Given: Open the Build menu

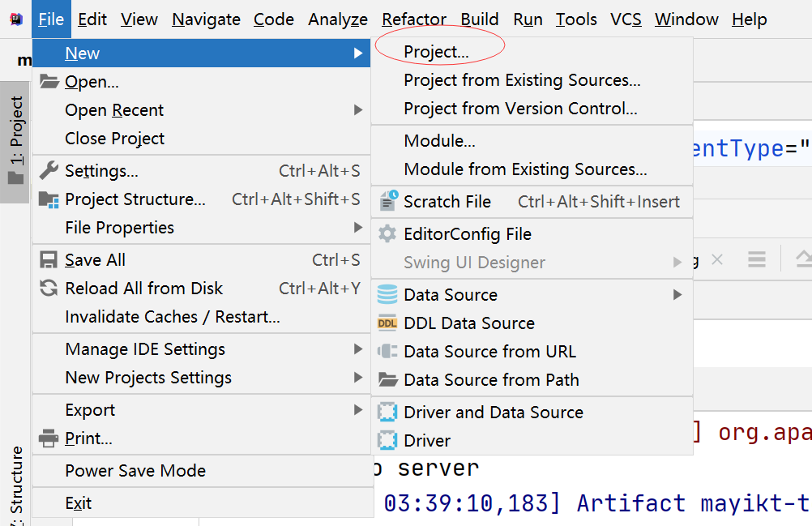Looking at the screenshot, I should coord(479,19).
